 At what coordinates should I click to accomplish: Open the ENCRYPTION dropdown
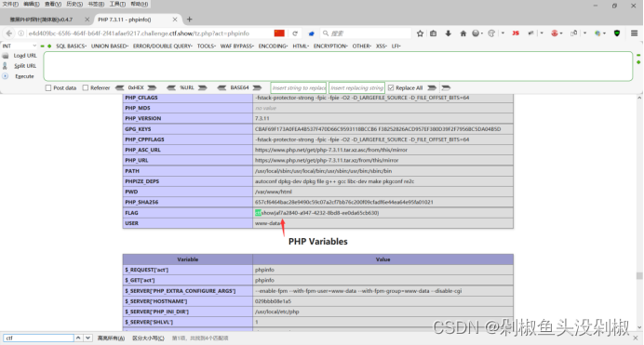click(x=330, y=46)
